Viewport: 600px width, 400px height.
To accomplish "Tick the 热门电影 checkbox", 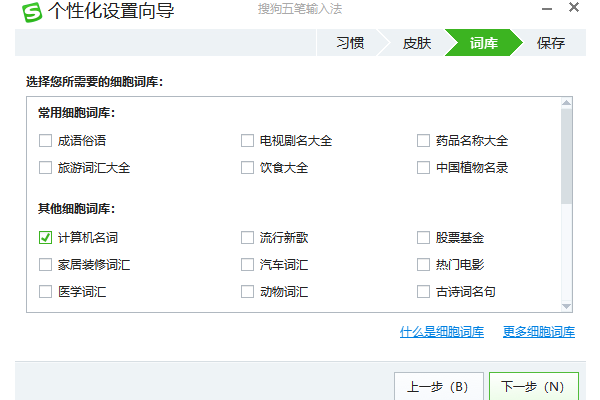I will [424, 265].
